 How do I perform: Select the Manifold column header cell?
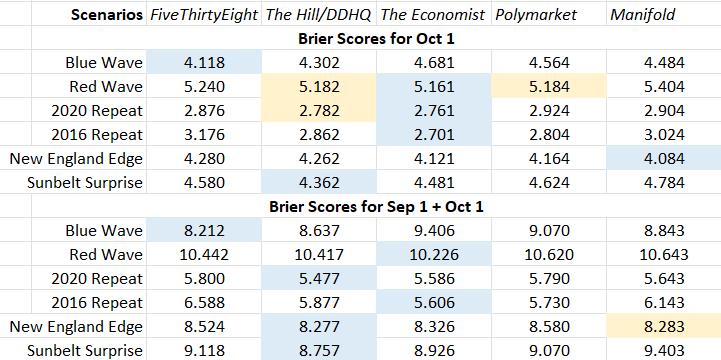664,14
